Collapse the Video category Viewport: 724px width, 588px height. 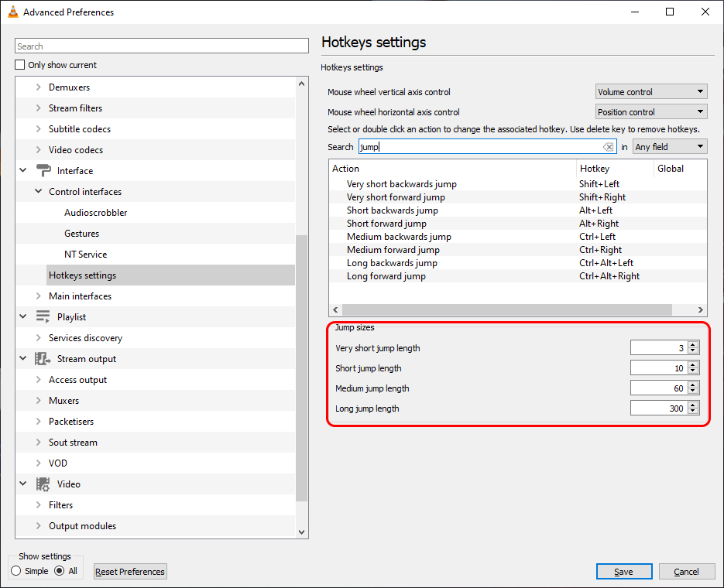tap(23, 484)
